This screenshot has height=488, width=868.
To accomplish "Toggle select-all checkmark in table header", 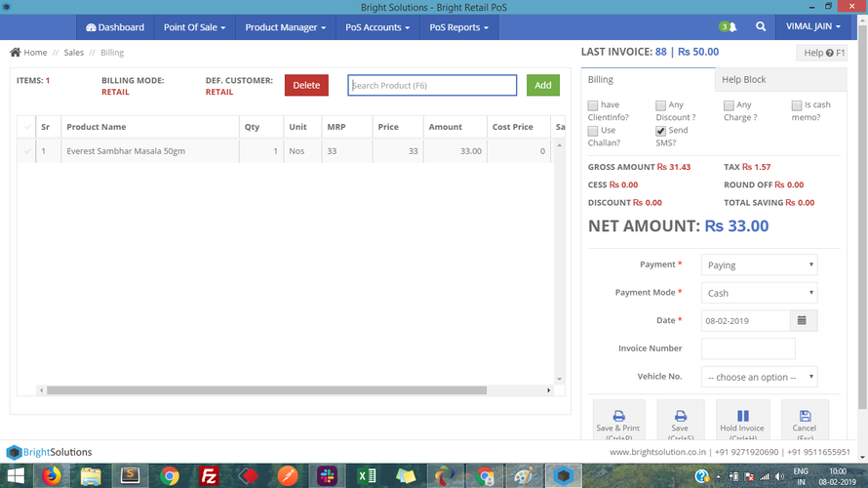I will [x=27, y=127].
